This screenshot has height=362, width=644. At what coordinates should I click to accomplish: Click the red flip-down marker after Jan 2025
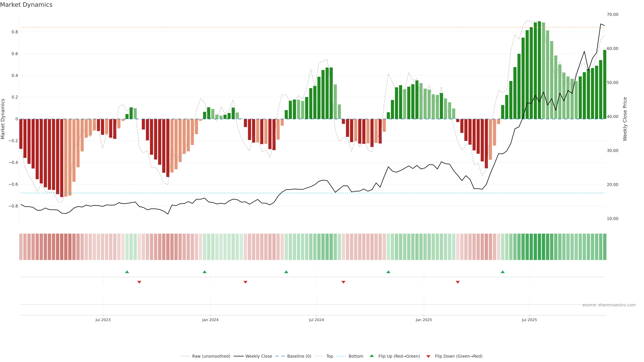(x=458, y=282)
